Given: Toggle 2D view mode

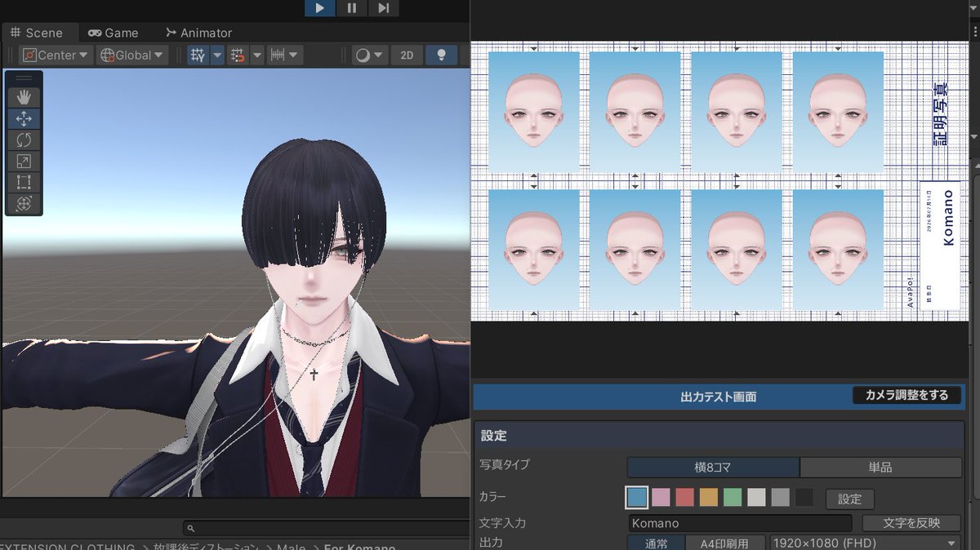Looking at the screenshot, I should click(407, 55).
